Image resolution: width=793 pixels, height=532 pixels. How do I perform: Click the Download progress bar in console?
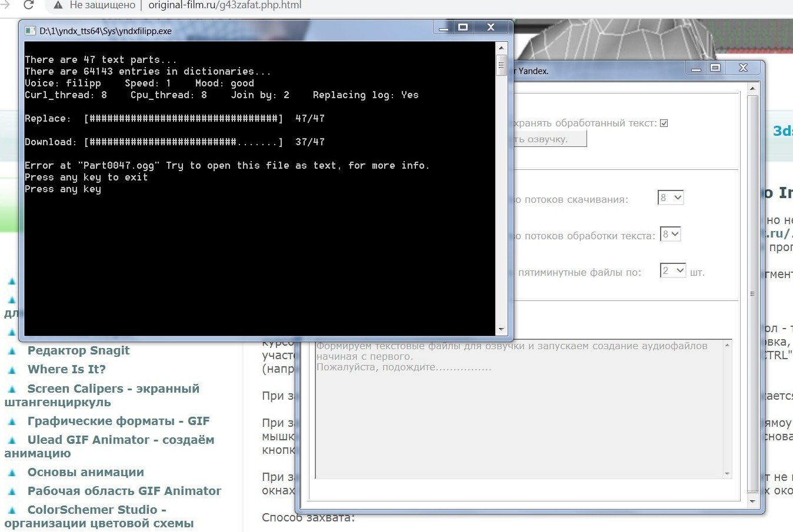point(184,142)
